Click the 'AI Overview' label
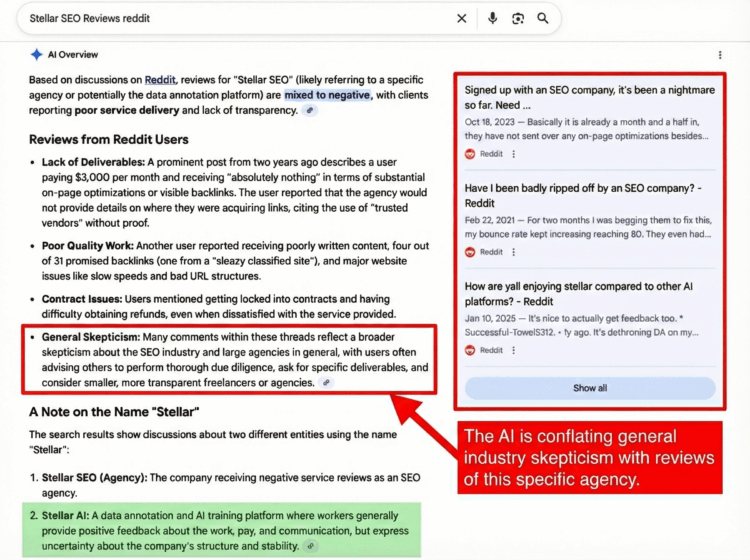Screen dimensions: 750x560 (73, 55)
